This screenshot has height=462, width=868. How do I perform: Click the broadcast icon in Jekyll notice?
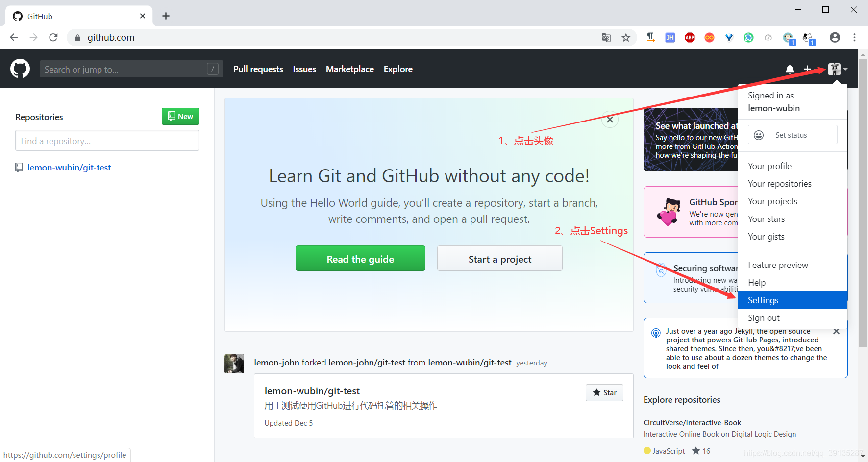tap(656, 333)
